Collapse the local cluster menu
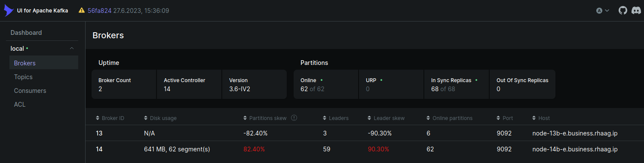 [x=71, y=49]
